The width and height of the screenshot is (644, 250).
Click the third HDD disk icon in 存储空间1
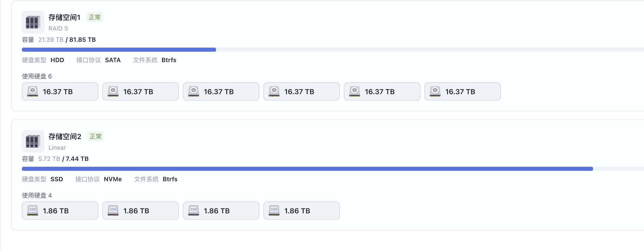194,91
